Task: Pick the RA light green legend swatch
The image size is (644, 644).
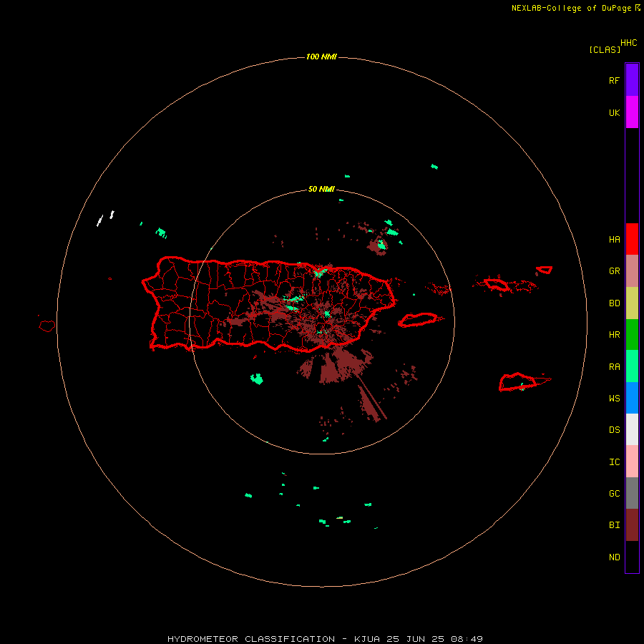Action: pos(632,366)
